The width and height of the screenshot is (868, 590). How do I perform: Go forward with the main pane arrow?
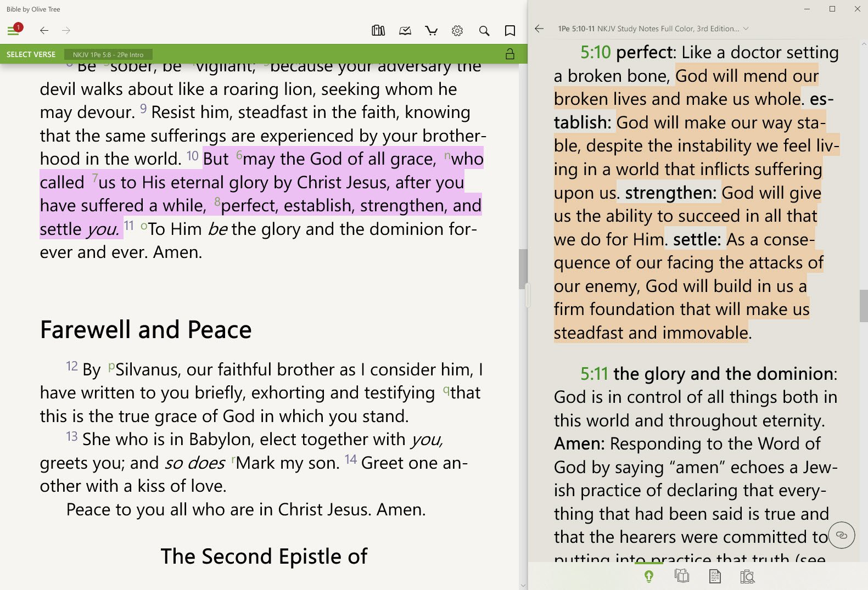click(x=66, y=30)
